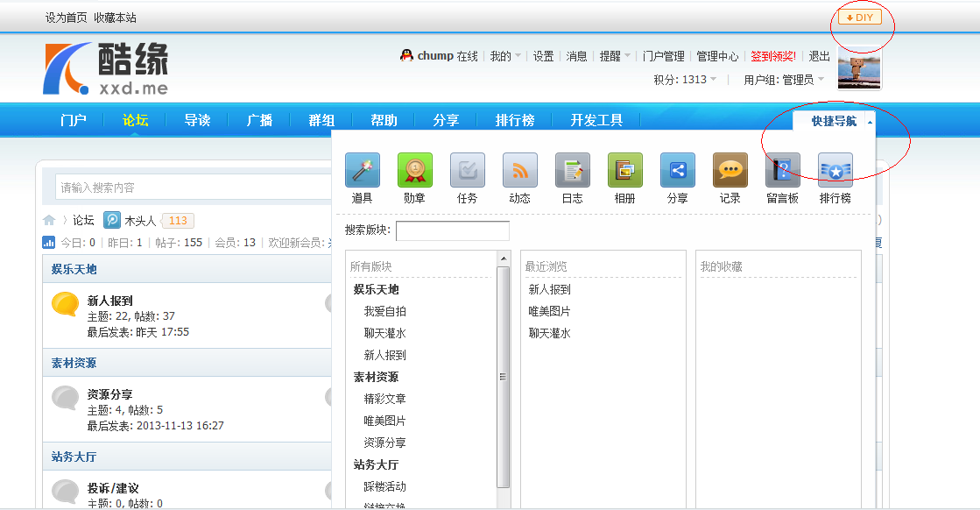This screenshot has height=510, width=980.
Task: Select 精彩文章 in 所有版块 list
Action: (x=385, y=399)
